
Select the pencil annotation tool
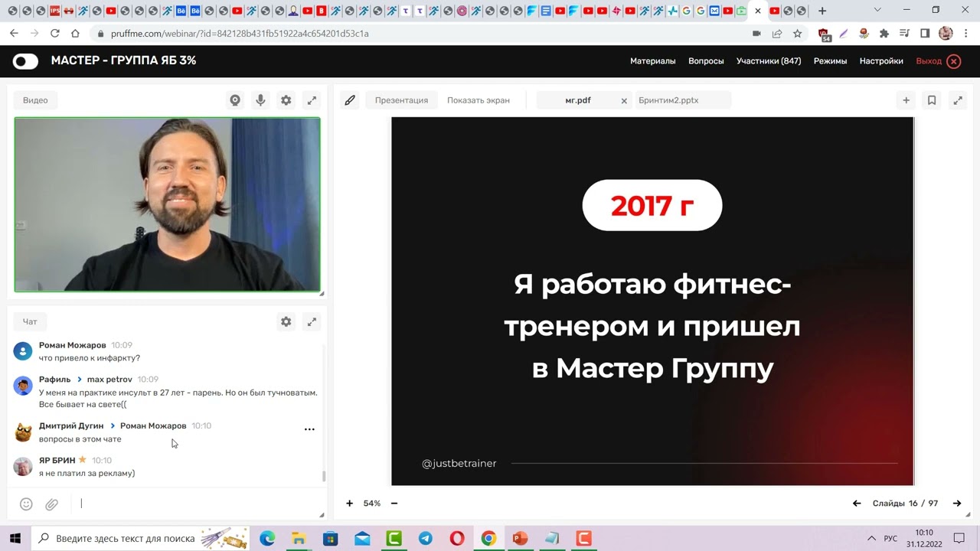click(350, 99)
